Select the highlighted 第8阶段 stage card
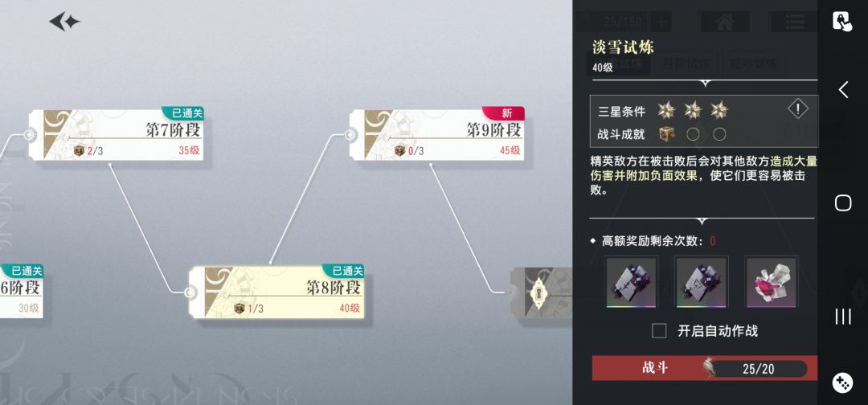This screenshot has width=868, height=405. (x=276, y=292)
